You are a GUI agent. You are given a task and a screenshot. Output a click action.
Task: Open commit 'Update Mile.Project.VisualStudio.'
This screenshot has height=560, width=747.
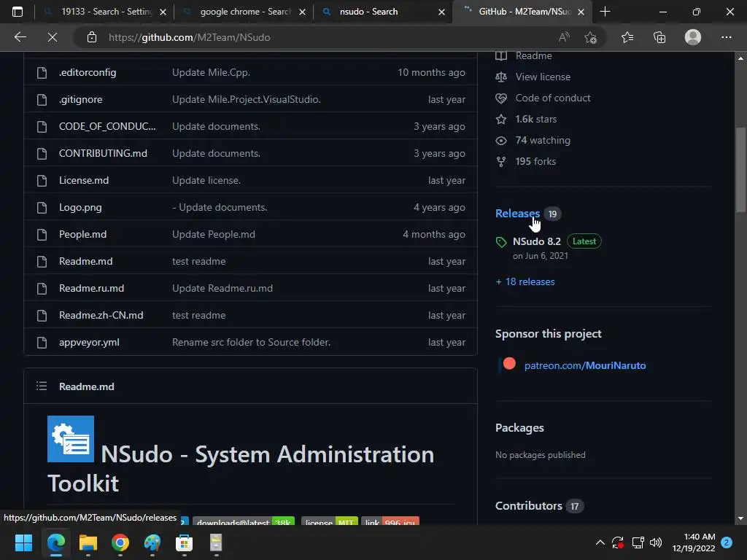click(247, 99)
